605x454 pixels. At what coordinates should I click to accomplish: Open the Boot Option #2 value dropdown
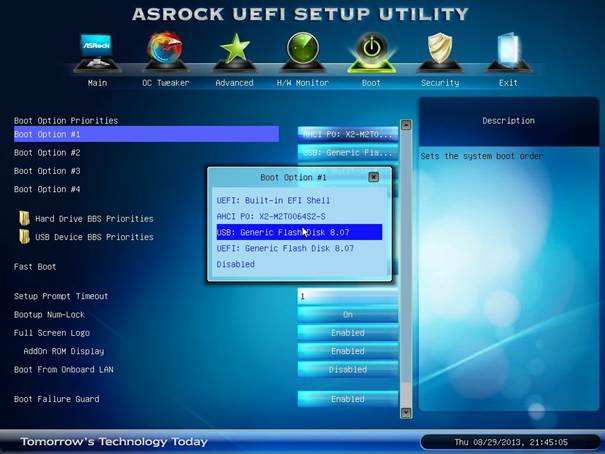coord(347,153)
